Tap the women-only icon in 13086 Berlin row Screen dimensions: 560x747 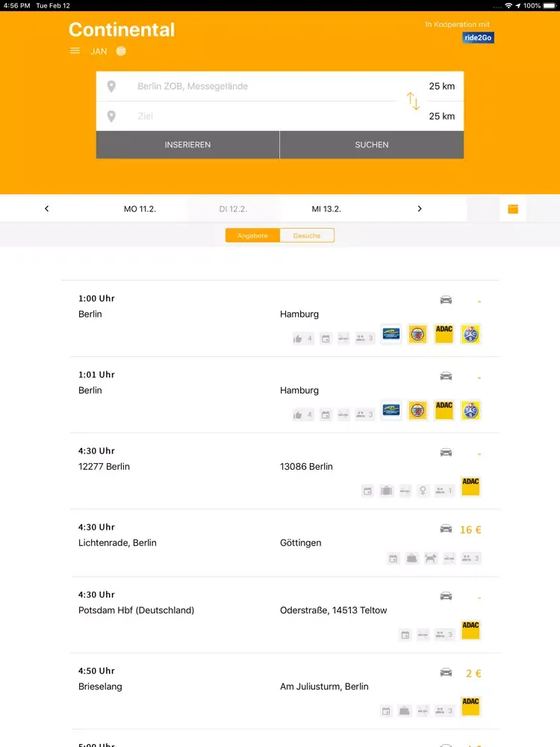click(x=423, y=491)
